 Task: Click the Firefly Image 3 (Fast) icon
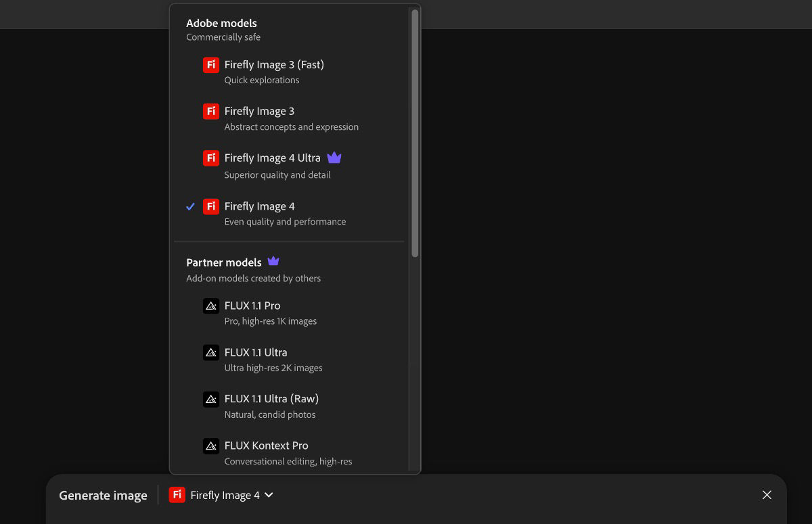click(x=211, y=65)
